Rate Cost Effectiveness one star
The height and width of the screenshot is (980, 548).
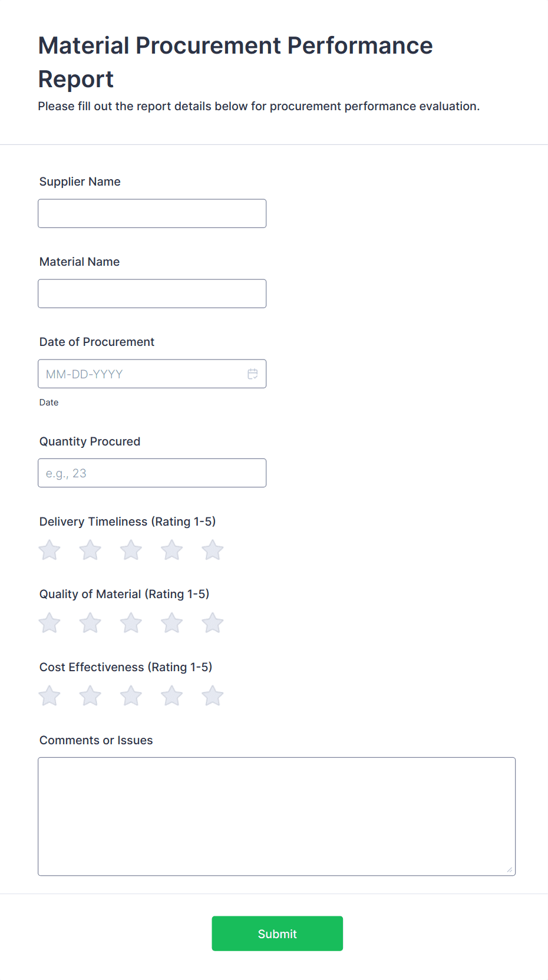(x=49, y=696)
